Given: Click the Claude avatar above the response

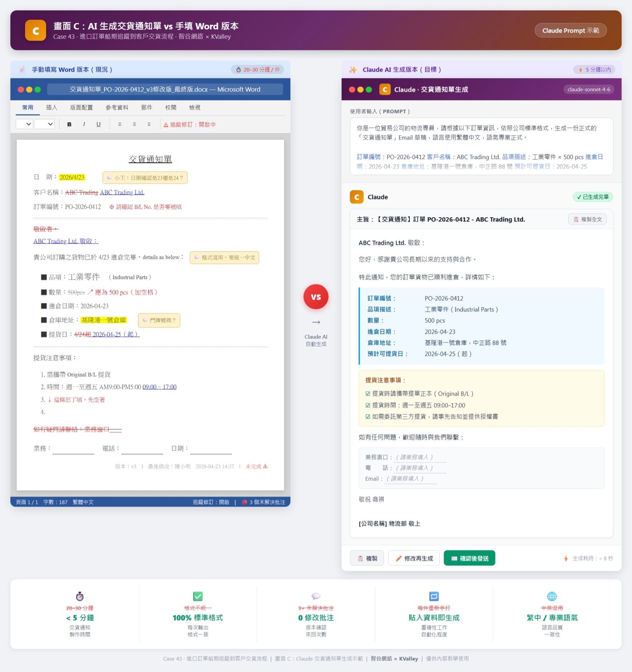Looking at the screenshot, I should point(357,197).
